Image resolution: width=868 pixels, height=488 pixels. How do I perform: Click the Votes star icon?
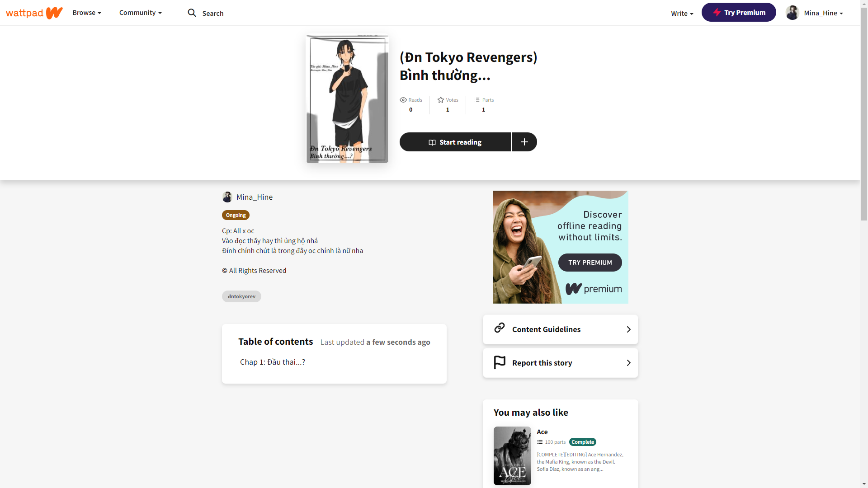(x=440, y=100)
